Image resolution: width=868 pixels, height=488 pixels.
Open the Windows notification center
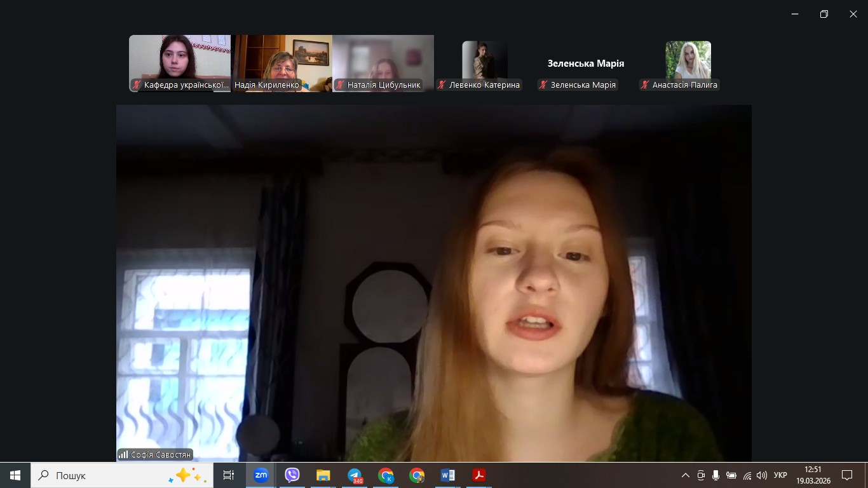[x=846, y=475]
